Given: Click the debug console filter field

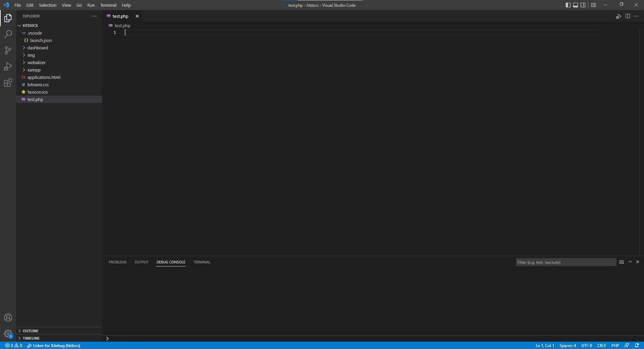Looking at the screenshot, I should point(566,262).
